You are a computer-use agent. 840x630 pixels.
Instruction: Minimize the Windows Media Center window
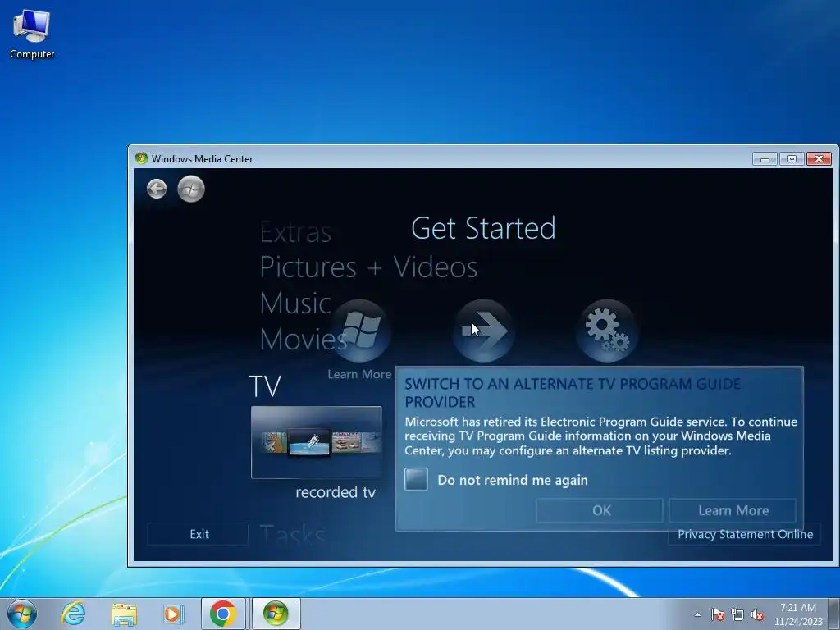(x=765, y=158)
